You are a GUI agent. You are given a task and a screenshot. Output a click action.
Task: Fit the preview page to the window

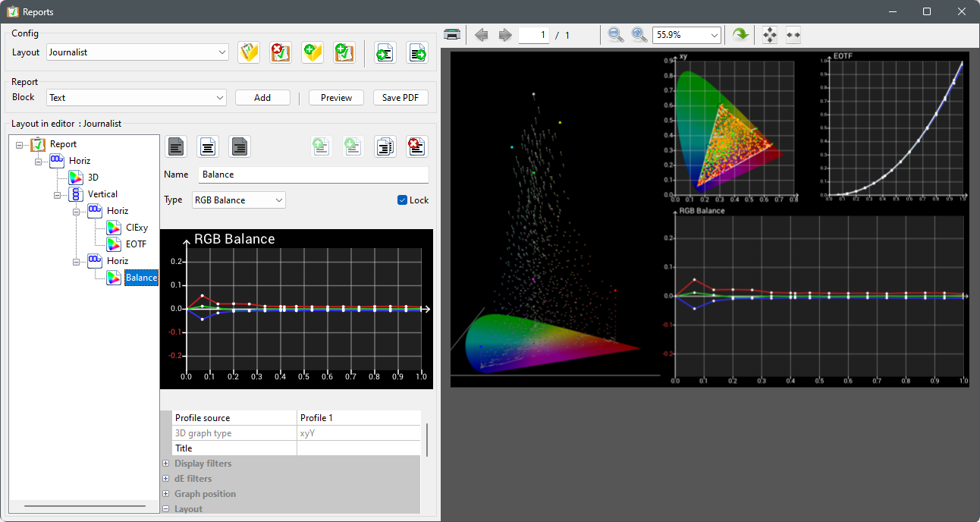pyautogui.click(x=768, y=34)
